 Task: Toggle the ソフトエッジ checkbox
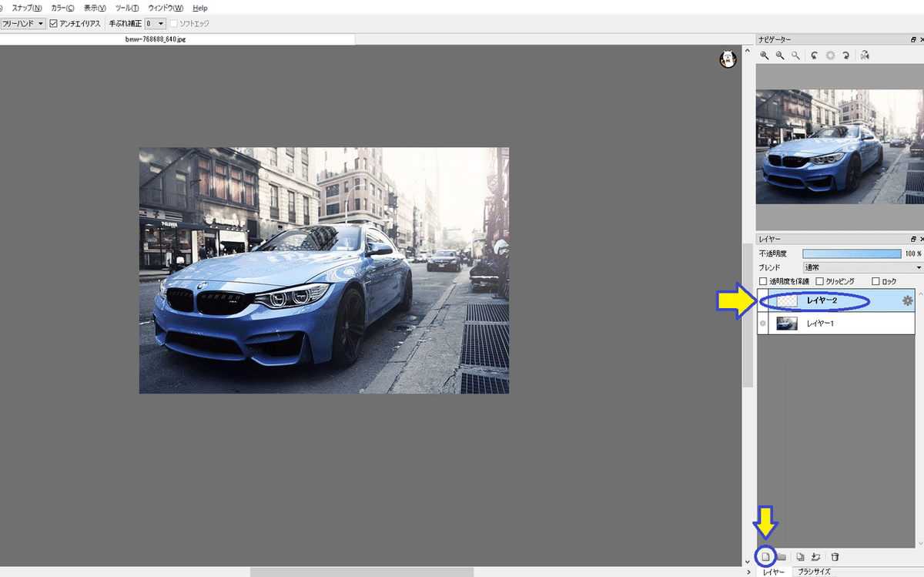[x=173, y=24]
